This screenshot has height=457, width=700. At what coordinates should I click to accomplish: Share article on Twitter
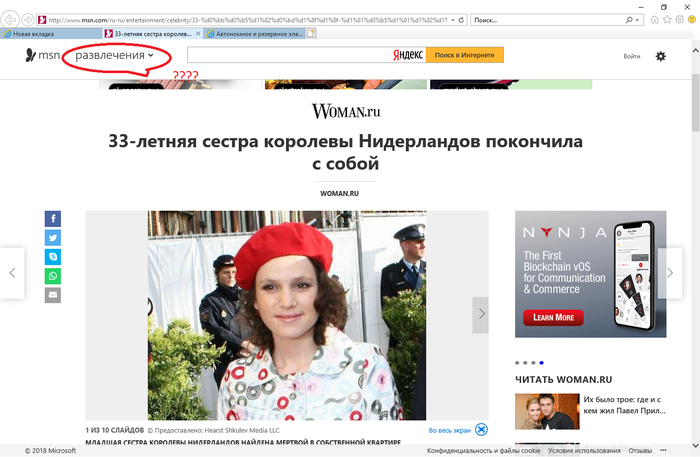click(53, 238)
